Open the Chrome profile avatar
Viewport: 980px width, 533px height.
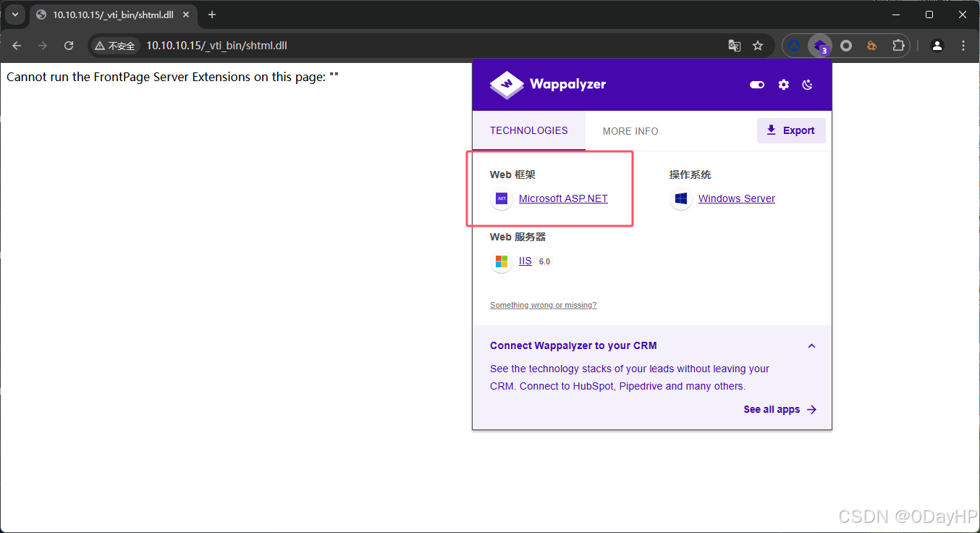(x=937, y=46)
